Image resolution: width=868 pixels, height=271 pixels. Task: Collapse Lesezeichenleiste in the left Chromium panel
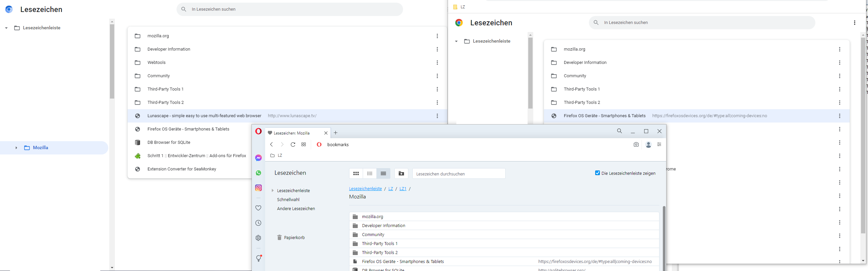[6, 28]
